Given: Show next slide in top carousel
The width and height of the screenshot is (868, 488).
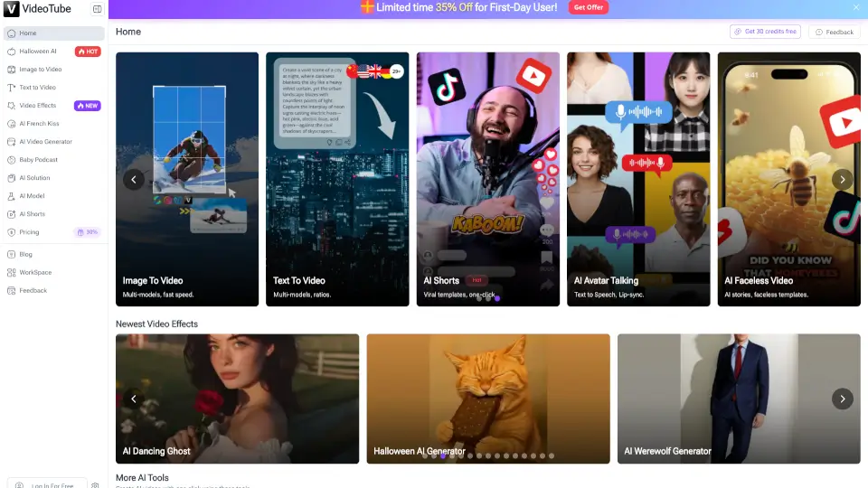Looking at the screenshot, I should click(x=843, y=179).
